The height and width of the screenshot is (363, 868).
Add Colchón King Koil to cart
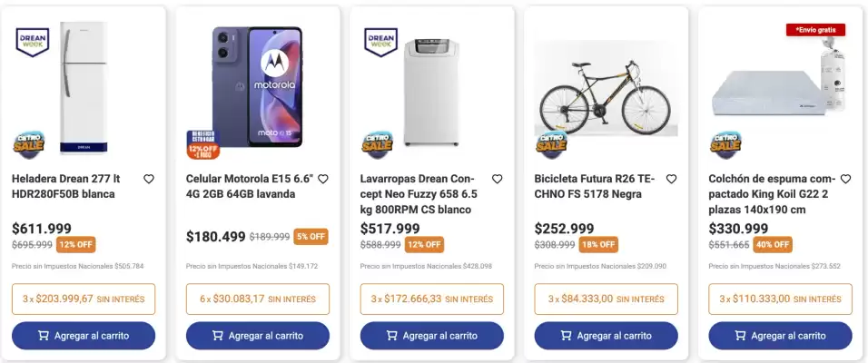(780, 336)
